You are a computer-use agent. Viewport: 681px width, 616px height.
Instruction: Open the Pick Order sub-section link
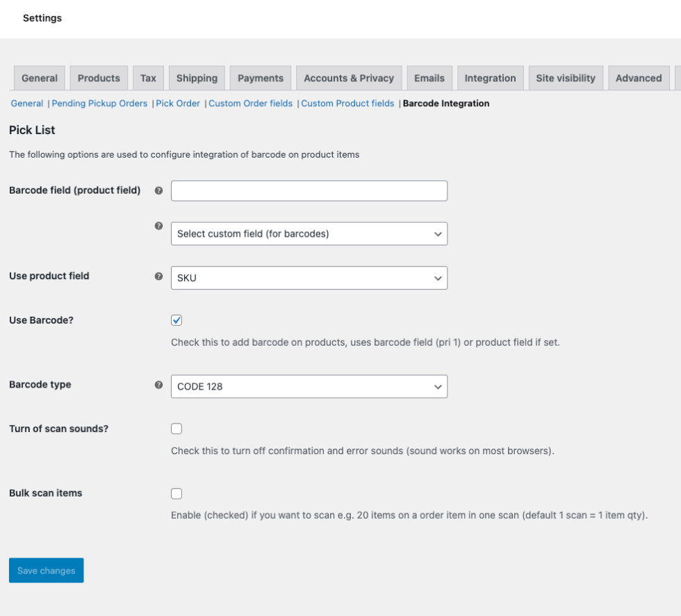[x=178, y=103]
